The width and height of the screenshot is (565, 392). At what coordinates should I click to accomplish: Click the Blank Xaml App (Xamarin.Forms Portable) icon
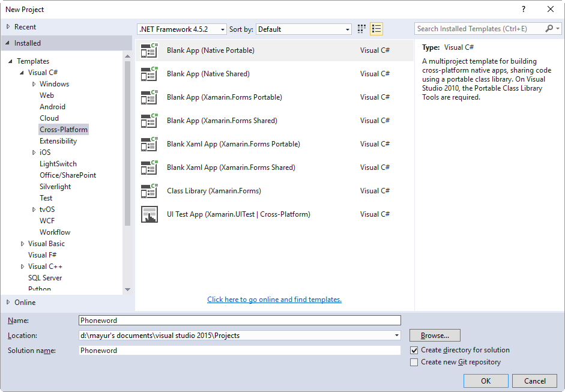[x=149, y=144]
